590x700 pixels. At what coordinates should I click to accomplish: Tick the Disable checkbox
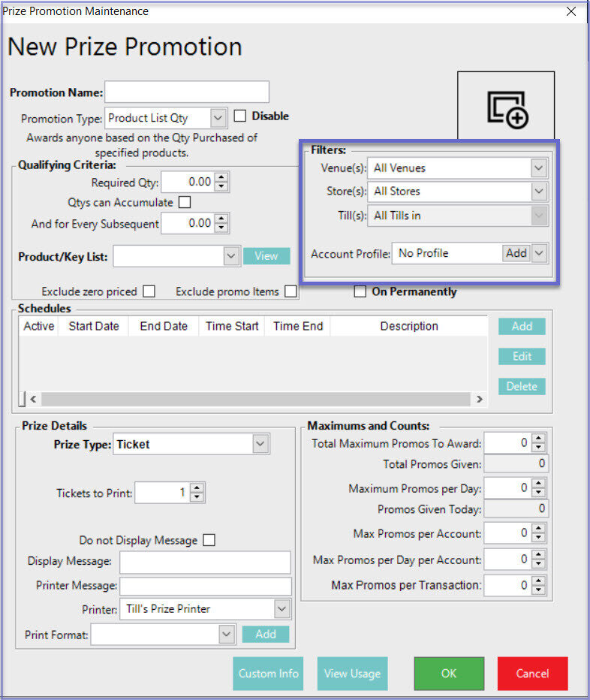pyautogui.click(x=240, y=116)
